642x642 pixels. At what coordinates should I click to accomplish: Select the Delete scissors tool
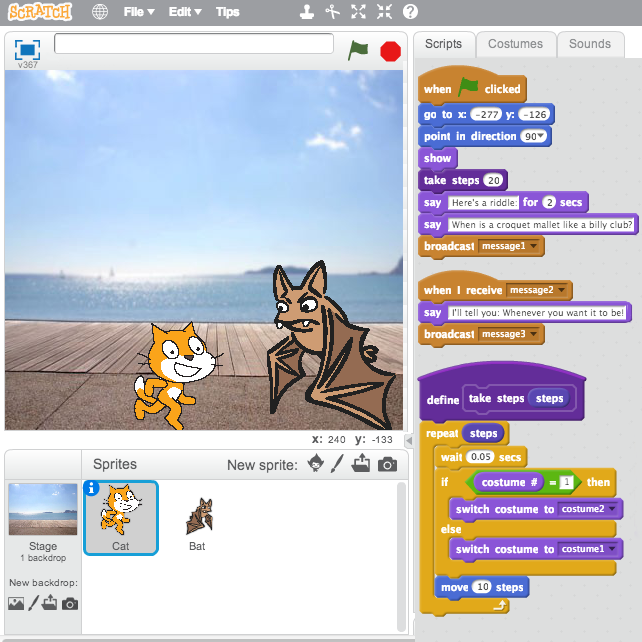point(332,12)
